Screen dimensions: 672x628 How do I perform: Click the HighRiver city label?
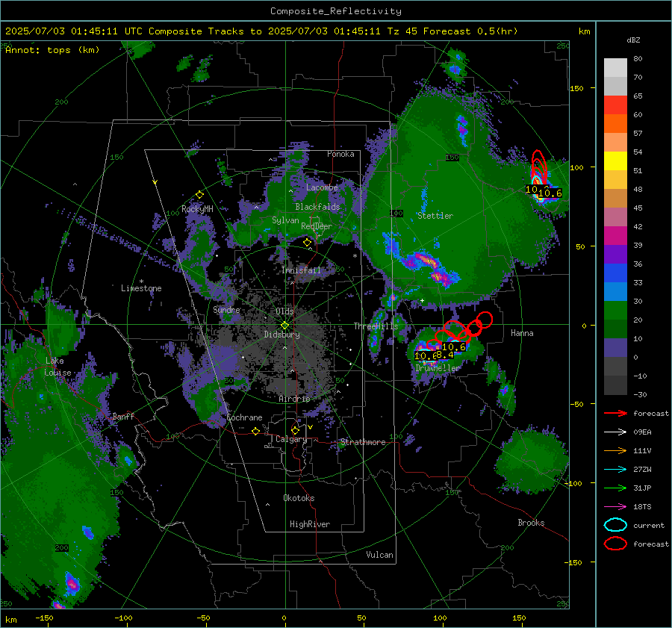click(x=310, y=524)
